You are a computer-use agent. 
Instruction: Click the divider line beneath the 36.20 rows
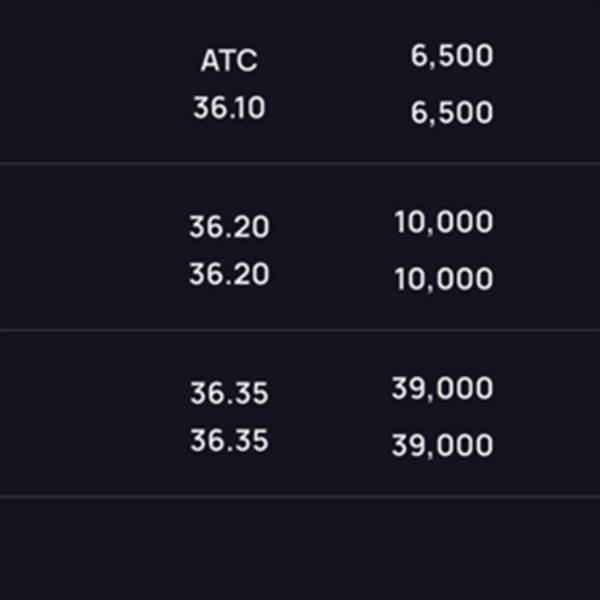click(300, 330)
